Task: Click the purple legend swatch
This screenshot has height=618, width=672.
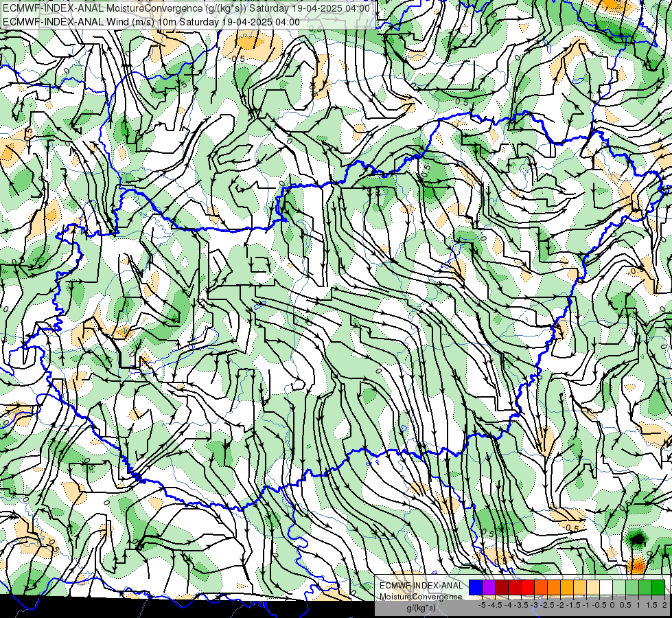Action: pyautogui.click(x=489, y=588)
